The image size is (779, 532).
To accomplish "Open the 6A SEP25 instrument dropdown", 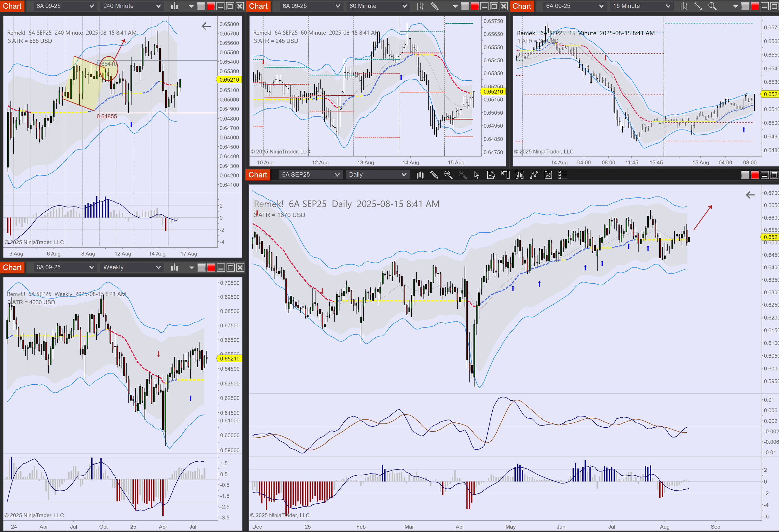I will (310, 174).
